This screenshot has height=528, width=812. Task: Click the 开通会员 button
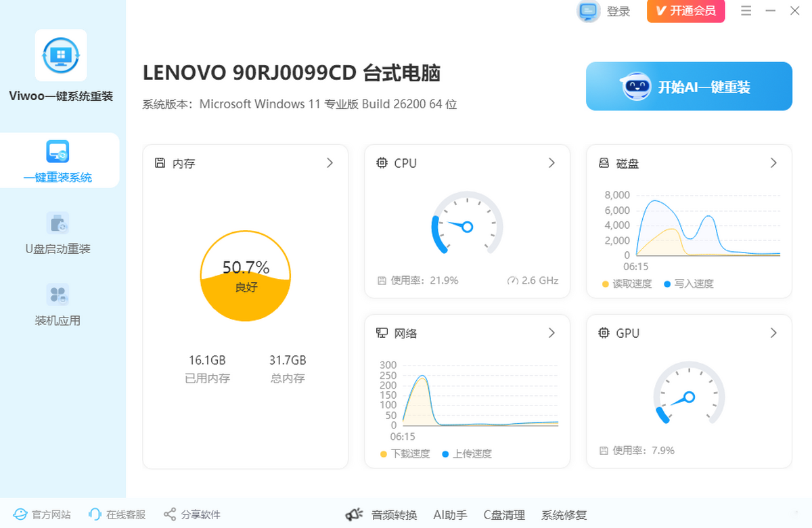[685, 11]
